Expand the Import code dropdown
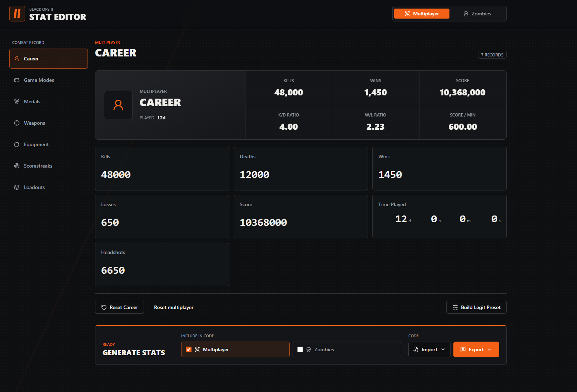This screenshot has width=577, height=392. (429, 349)
